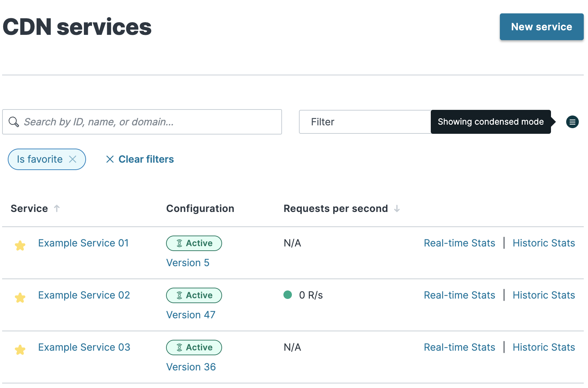Screen dimensions: 588x388
Task: Open the condensed display mode menu
Action: 572,122
